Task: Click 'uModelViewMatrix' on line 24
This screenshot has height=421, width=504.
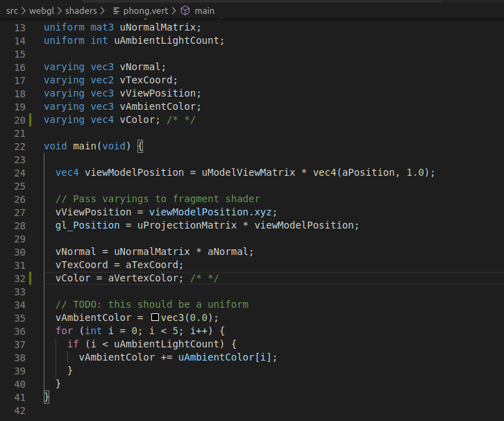Action: click(249, 172)
